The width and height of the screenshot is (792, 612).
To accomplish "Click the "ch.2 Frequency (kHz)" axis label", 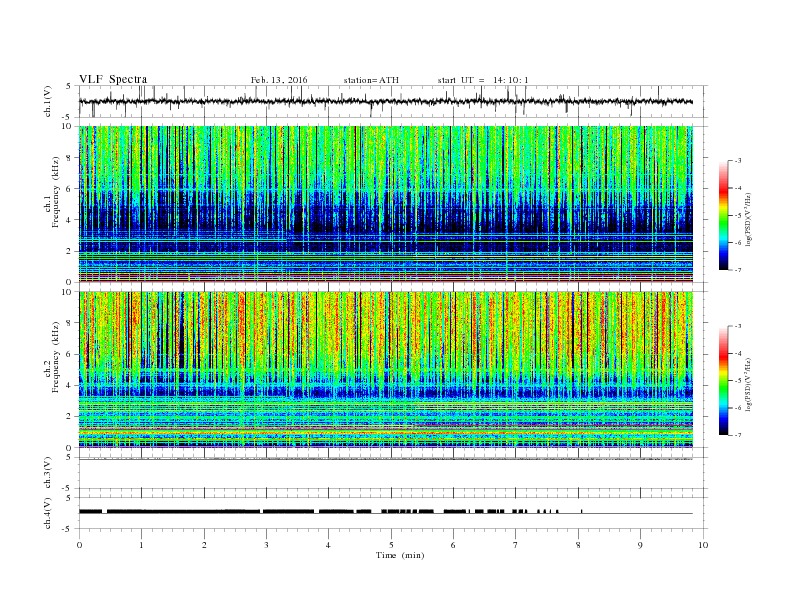I will (52, 357).
